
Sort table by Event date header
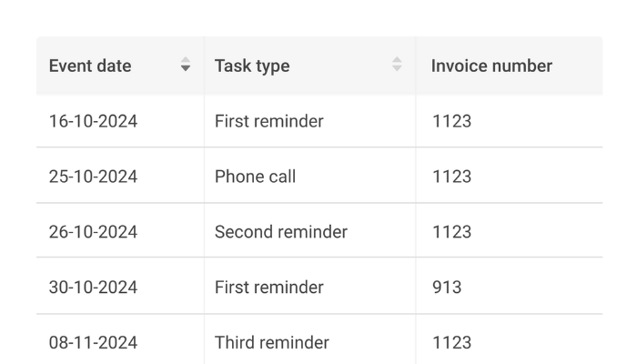[x=90, y=66]
